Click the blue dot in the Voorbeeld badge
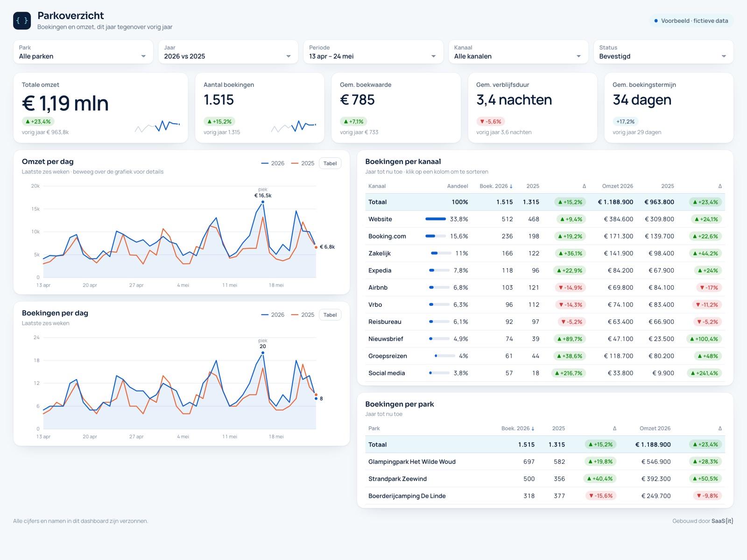747x560 pixels. (656, 21)
